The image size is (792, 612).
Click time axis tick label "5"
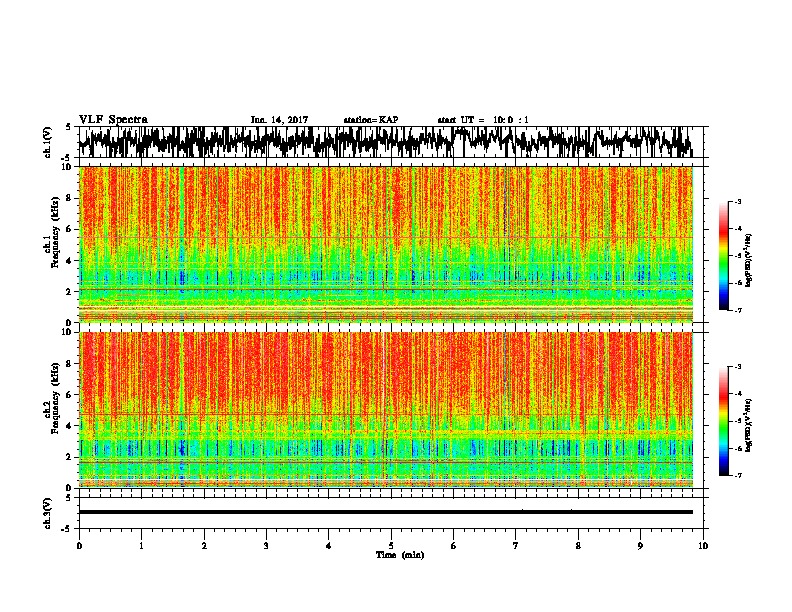tap(391, 546)
